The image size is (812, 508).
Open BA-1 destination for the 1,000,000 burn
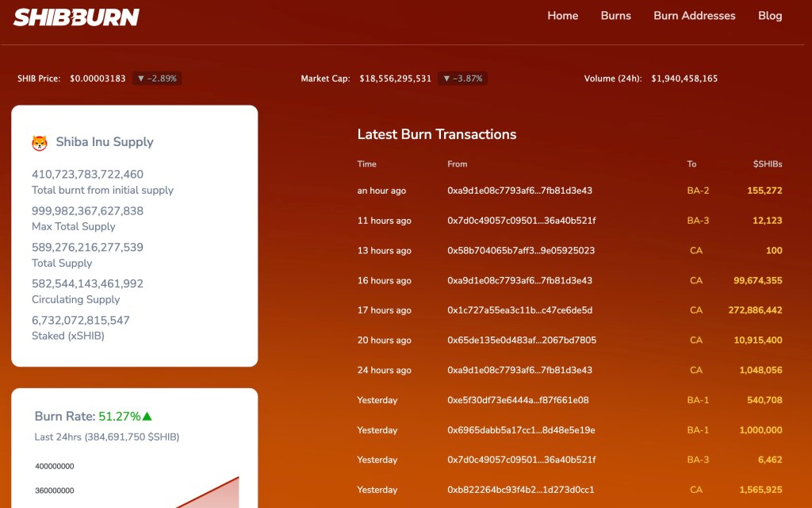point(698,430)
